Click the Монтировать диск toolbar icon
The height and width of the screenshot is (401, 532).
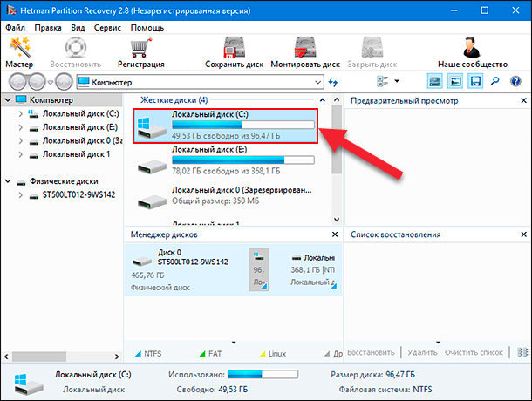click(305, 47)
